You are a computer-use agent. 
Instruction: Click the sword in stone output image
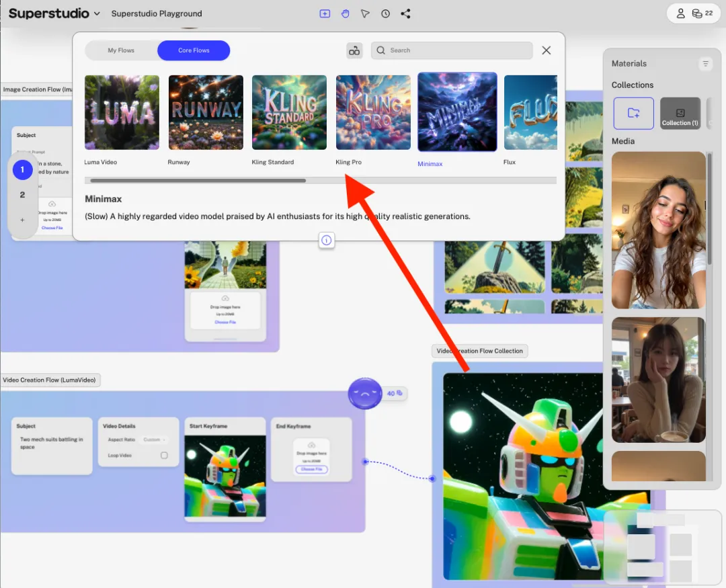[x=495, y=267]
